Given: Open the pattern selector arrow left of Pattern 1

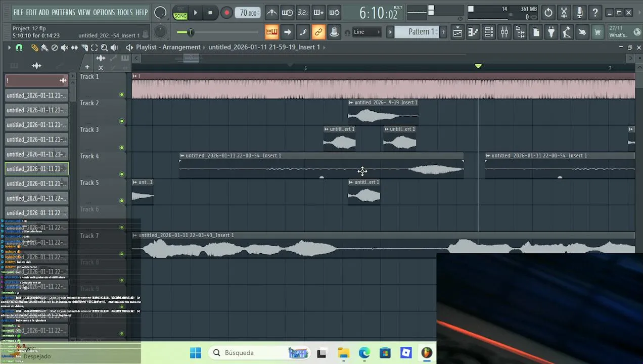Looking at the screenshot, I should point(390,32).
